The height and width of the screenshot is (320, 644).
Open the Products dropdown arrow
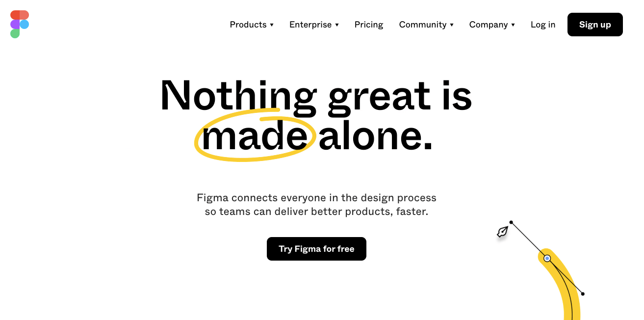point(272,25)
